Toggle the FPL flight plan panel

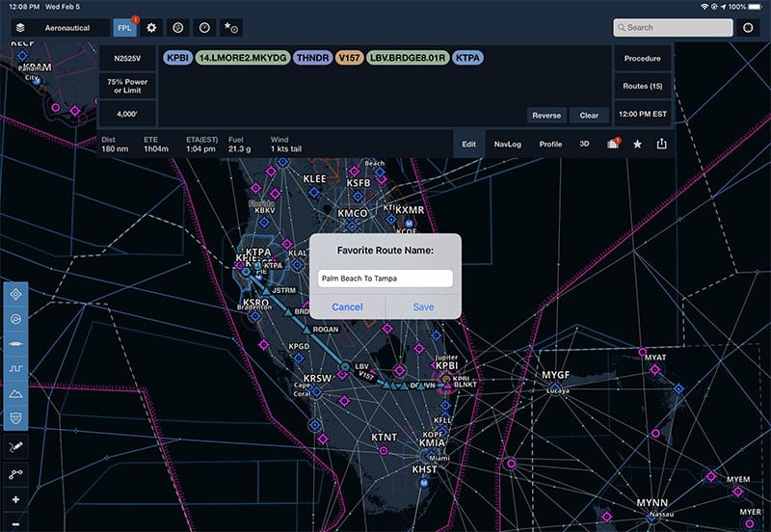125,28
